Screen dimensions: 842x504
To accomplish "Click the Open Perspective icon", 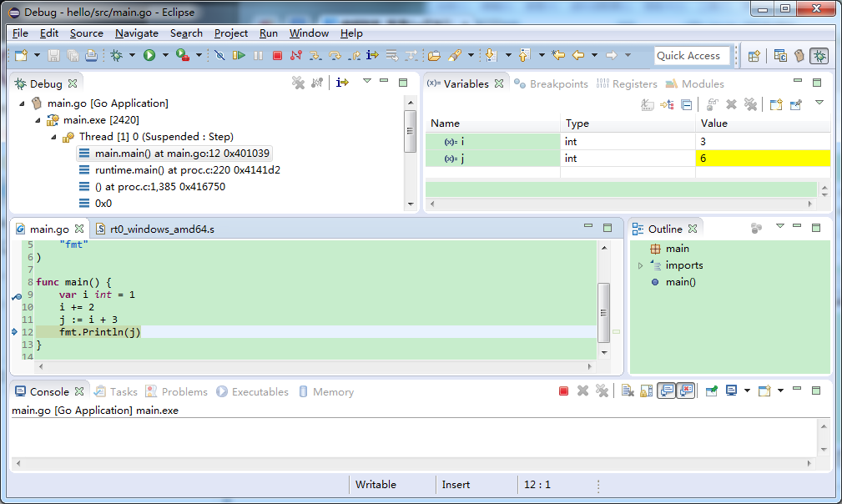I will (754, 56).
